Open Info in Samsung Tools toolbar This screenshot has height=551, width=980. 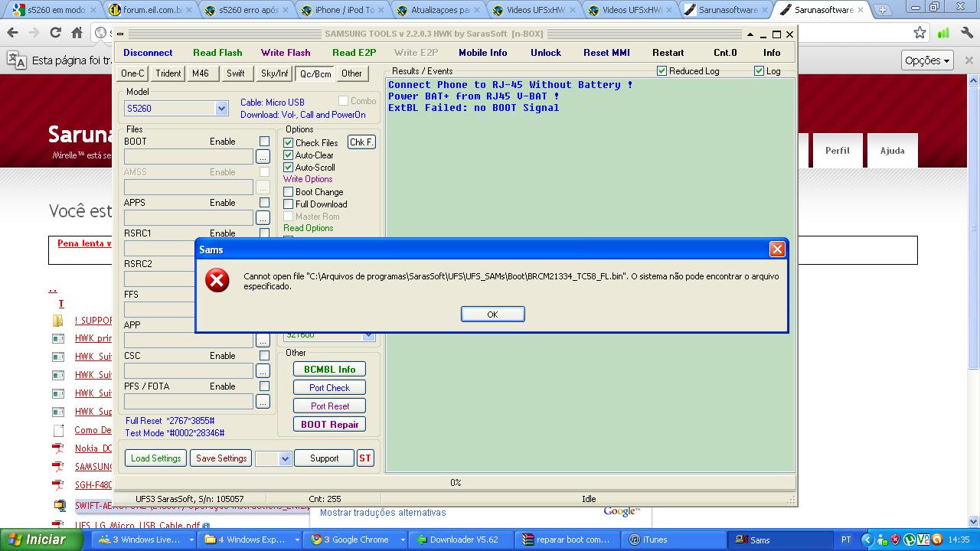tap(772, 53)
